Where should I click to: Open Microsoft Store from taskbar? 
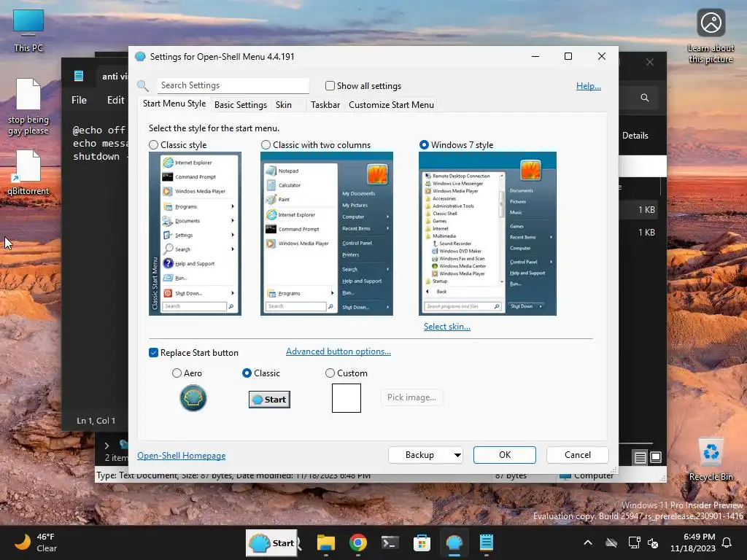coord(422,542)
